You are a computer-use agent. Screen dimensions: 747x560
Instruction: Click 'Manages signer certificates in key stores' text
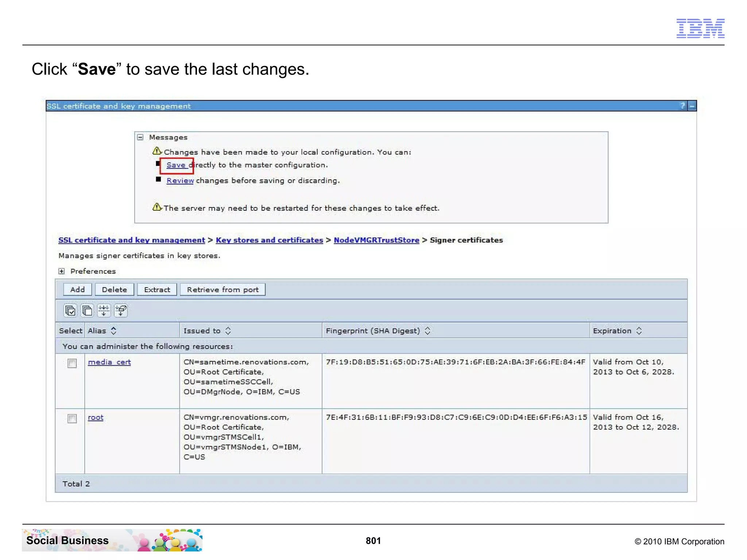[x=139, y=256]
